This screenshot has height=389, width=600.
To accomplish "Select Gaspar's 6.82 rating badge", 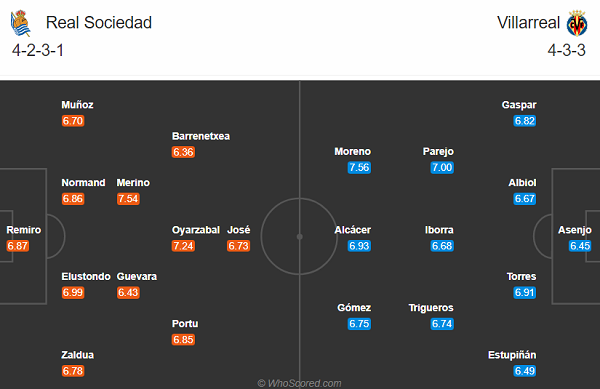I will (x=525, y=121).
